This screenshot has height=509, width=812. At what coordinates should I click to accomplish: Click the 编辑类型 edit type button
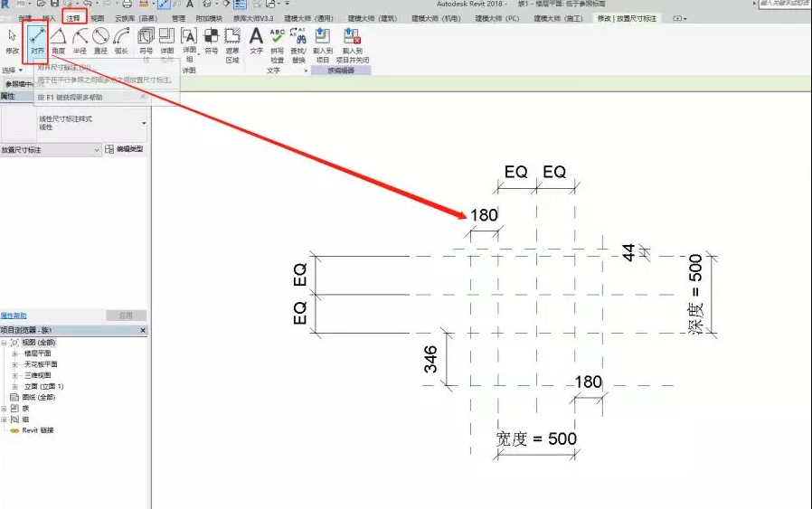tap(124, 149)
